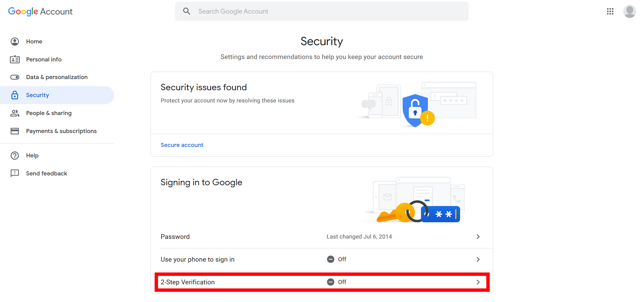Open the Google apps grid icon
This screenshot has width=644, height=302.
tap(610, 12)
